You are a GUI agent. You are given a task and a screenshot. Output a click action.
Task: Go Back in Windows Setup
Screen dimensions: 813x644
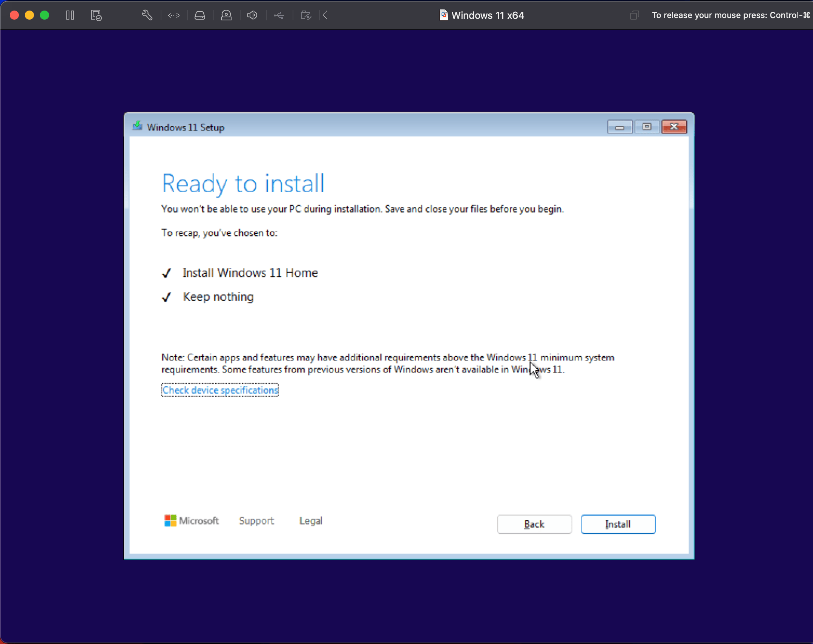tap(534, 524)
